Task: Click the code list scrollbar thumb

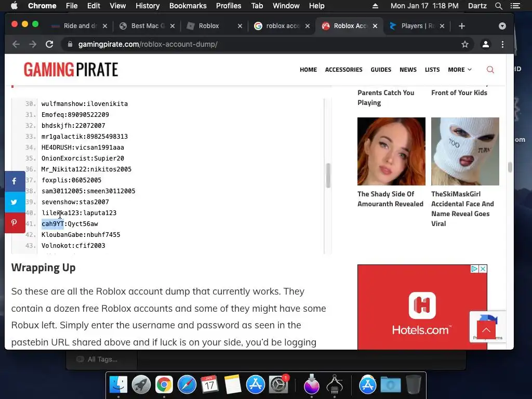Action: coord(328,176)
